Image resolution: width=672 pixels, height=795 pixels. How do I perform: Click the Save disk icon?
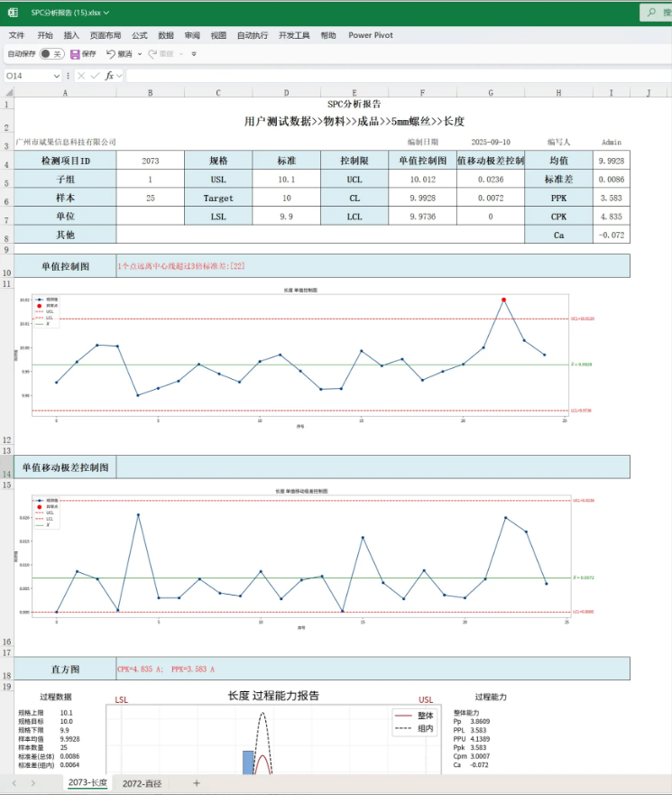[x=75, y=54]
